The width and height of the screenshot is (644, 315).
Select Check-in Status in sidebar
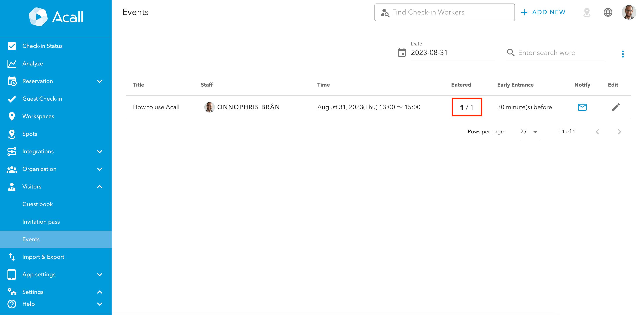43,46
